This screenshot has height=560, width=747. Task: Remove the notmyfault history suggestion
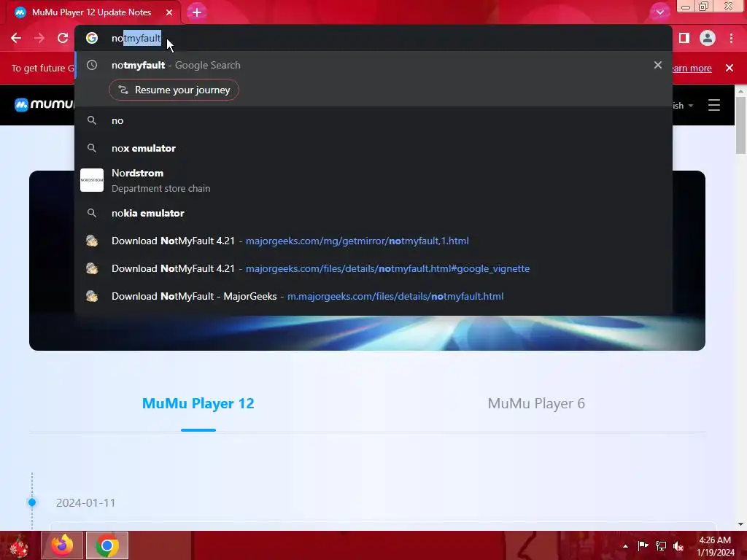(x=658, y=65)
